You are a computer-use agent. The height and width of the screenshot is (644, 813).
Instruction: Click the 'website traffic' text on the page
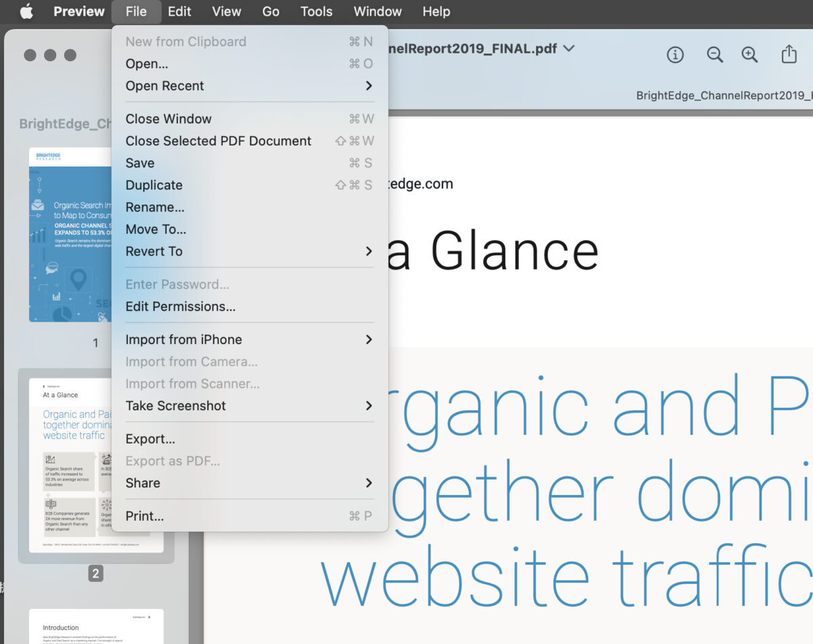(566, 576)
